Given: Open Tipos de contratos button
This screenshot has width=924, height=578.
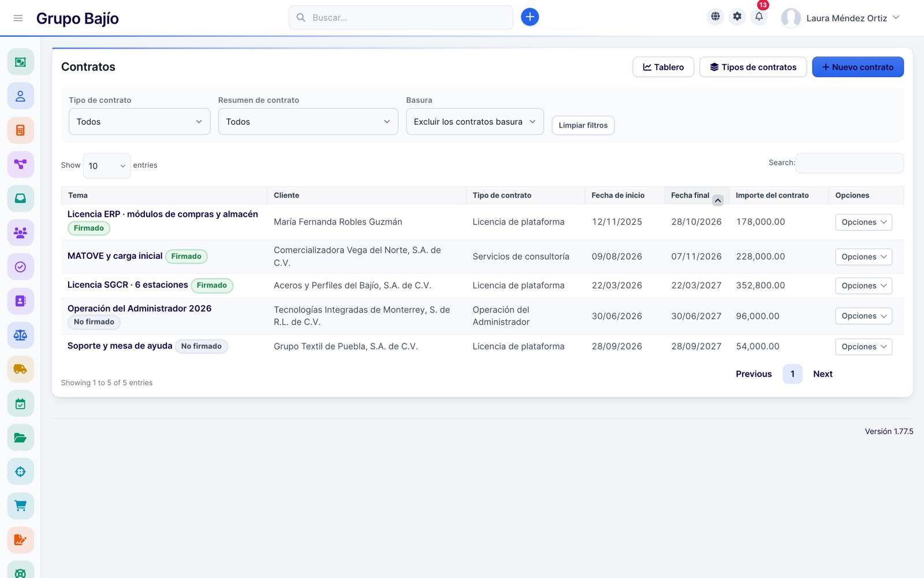Looking at the screenshot, I should click(x=753, y=67).
